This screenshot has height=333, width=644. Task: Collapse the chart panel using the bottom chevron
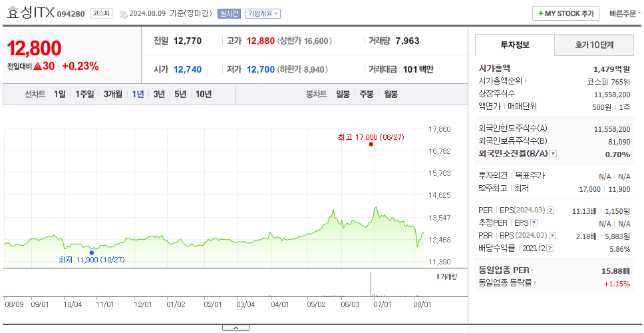coord(236,328)
